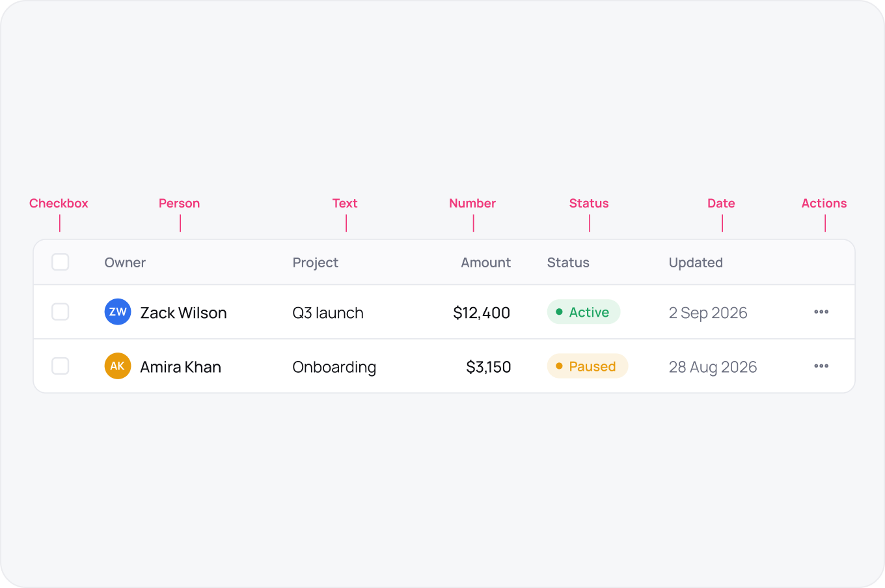
Task: Click the 28 Aug 2026 date cell
Action: [713, 367]
